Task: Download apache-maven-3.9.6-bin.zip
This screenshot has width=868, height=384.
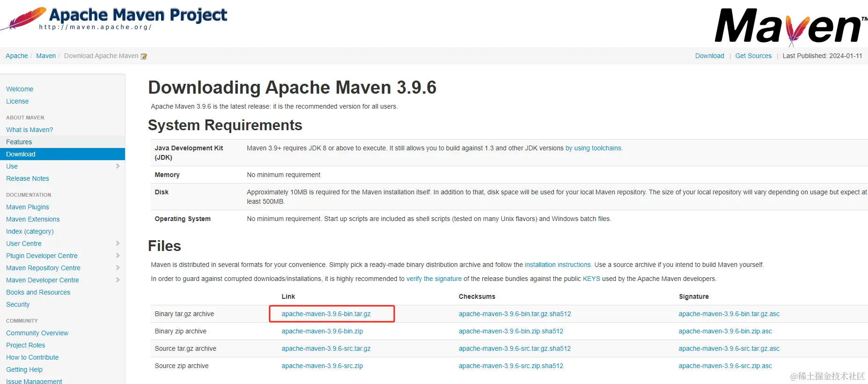Action: pos(322,331)
